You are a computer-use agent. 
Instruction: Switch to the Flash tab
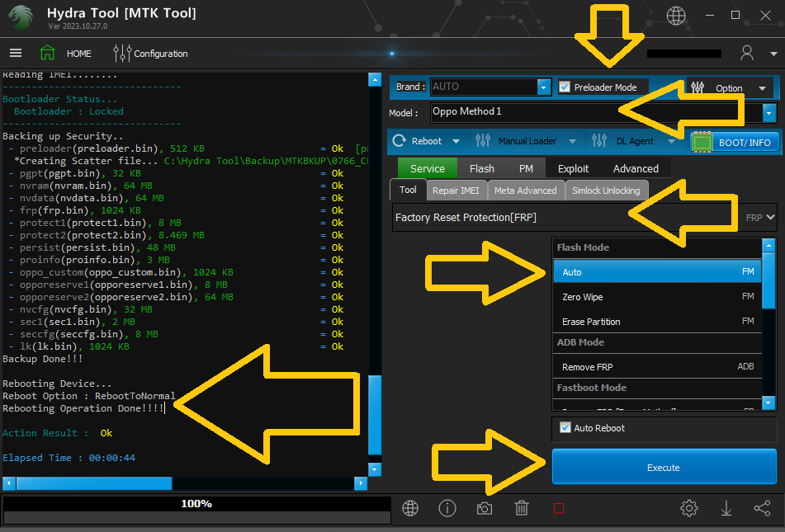[481, 168]
